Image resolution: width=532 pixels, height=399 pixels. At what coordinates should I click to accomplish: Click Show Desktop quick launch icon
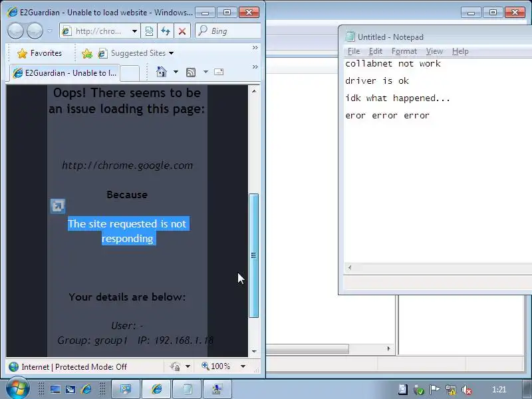(x=55, y=390)
